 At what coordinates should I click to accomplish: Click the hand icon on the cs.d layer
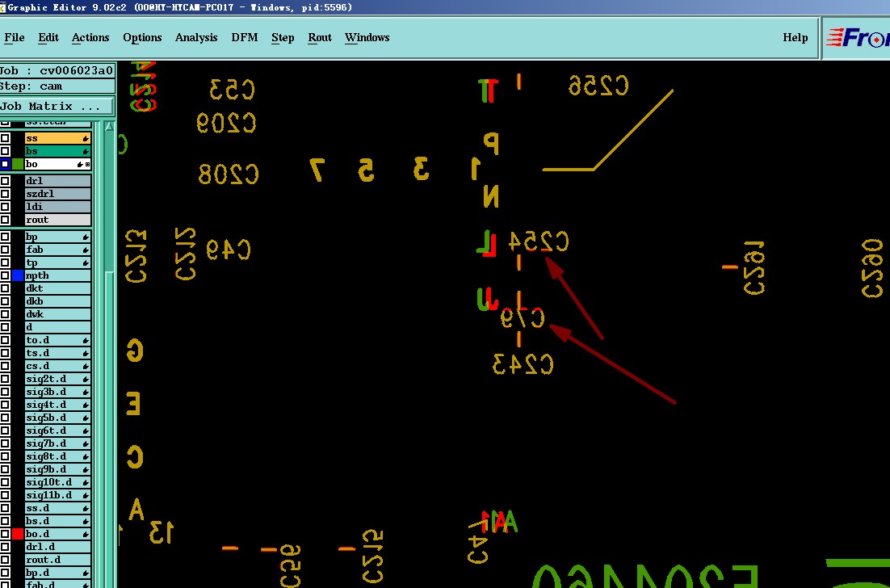pyautogui.click(x=85, y=366)
